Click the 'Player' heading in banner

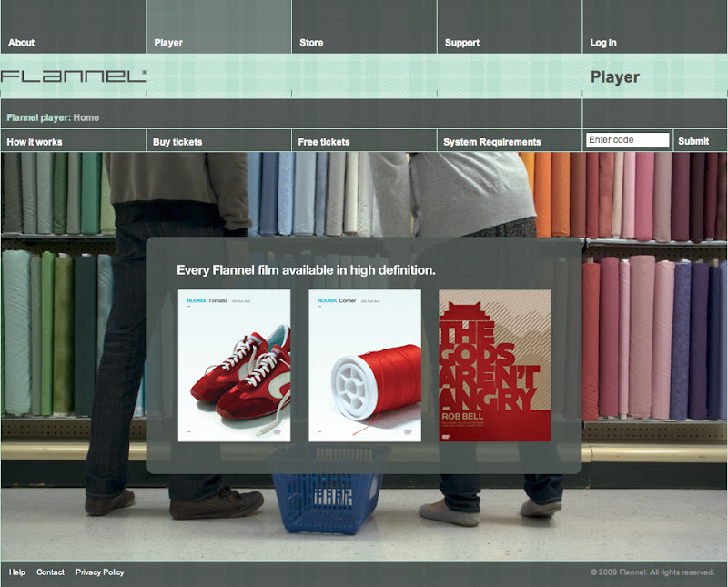point(615,77)
